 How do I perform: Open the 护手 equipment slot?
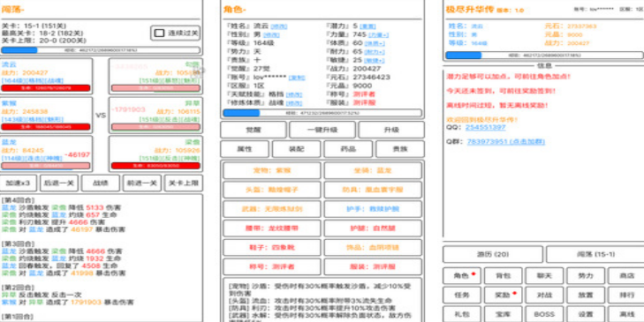coord(373,209)
